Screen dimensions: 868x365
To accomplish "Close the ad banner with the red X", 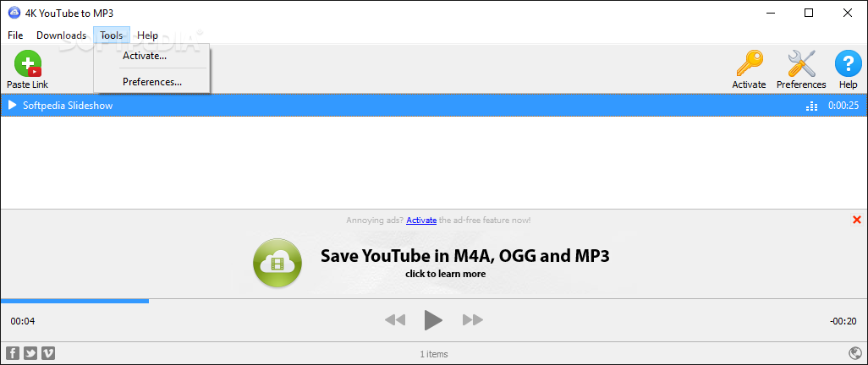I will [857, 220].
